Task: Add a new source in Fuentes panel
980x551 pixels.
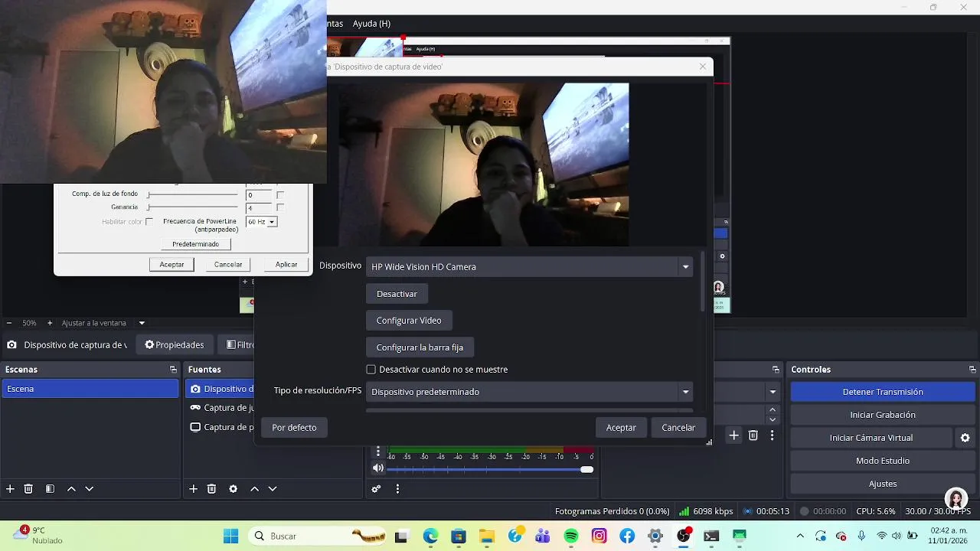Action: point(193,489)
